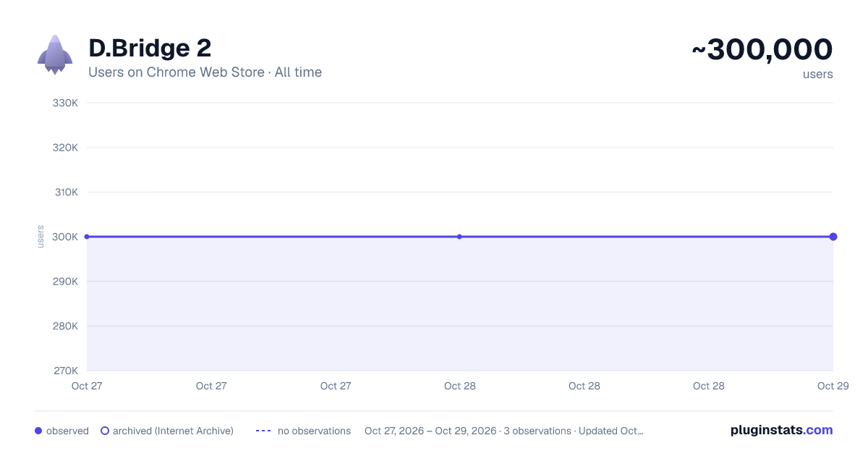Select the large data point at Oct 29
The height and width of the screenshot is (456, 868).
pos(833,237)
